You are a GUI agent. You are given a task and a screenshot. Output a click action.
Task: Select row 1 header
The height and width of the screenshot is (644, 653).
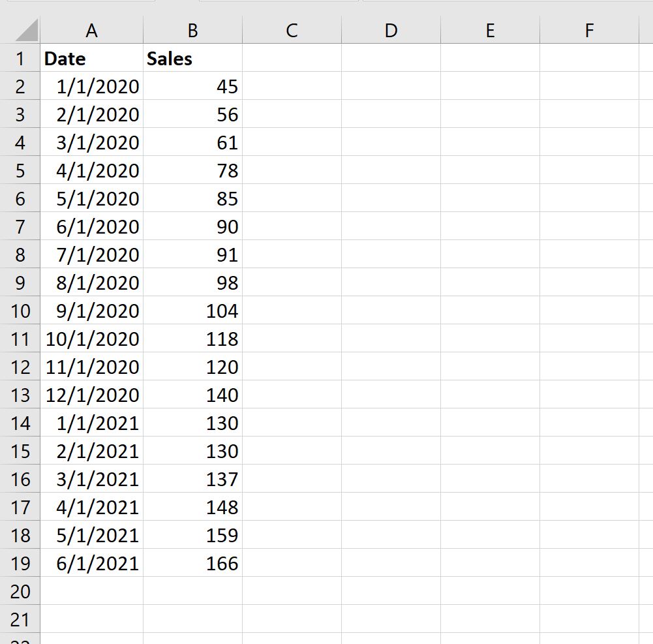pos(20,58)
